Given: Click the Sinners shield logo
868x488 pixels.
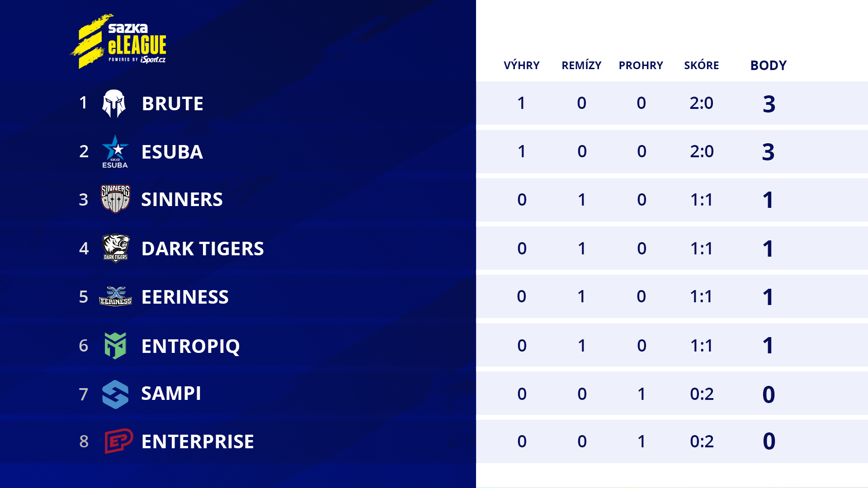Looking at the screenshot, I should tap(115, 199).
